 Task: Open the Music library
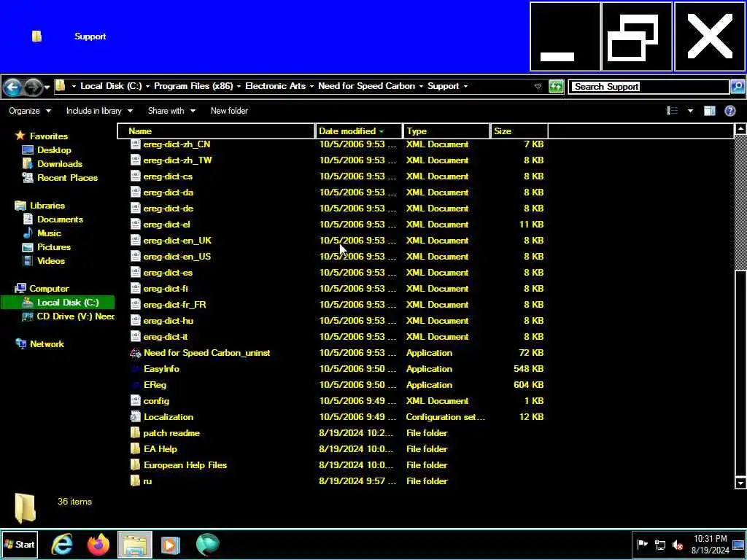[x=49, y=233]
